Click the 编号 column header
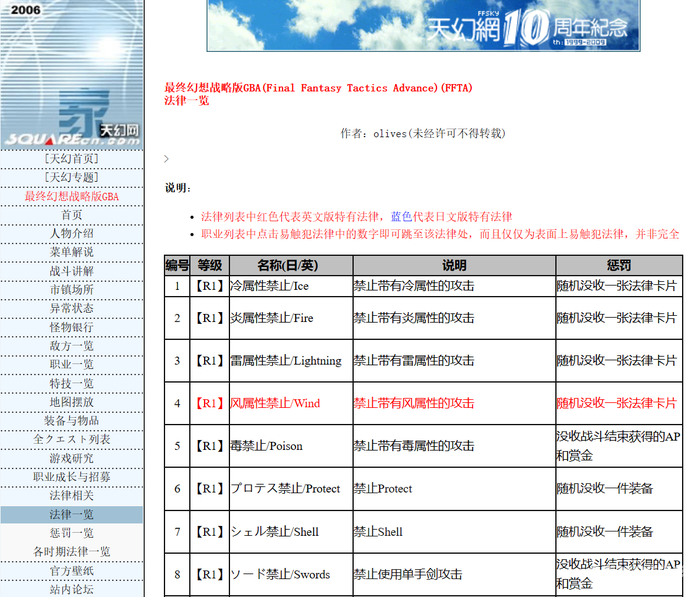This screenshot has width=700, height=597. pos(177,265)
